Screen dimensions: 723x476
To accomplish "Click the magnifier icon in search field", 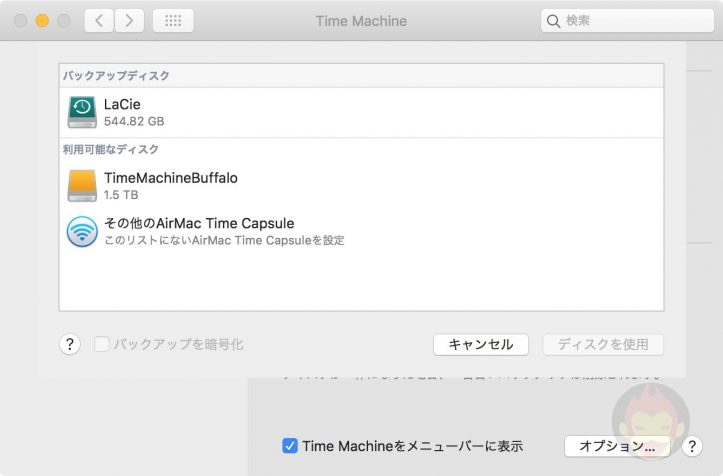I will click(553, 21).
